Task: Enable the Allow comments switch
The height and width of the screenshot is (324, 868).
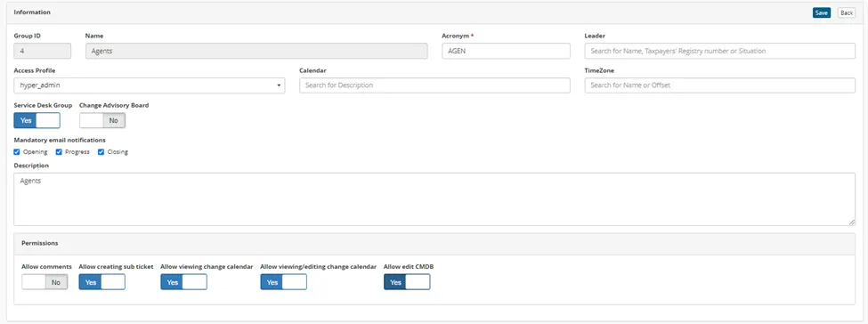Action: [45, 282]
